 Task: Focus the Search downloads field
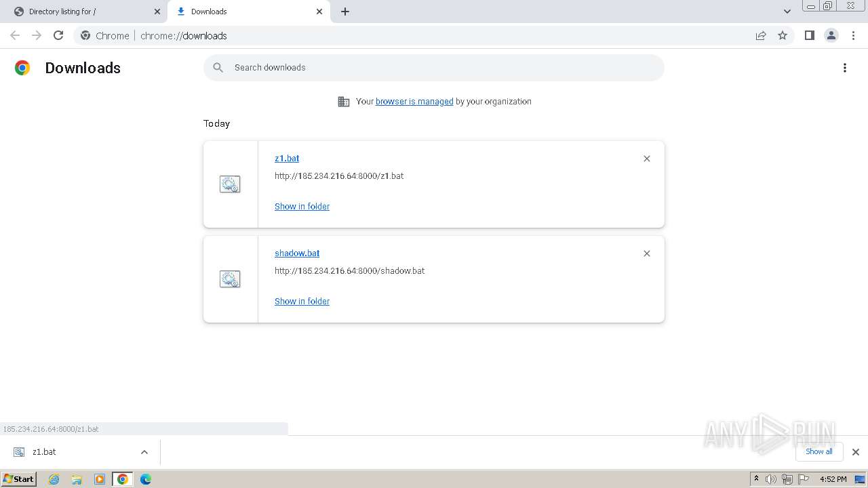tap(434, 67)
